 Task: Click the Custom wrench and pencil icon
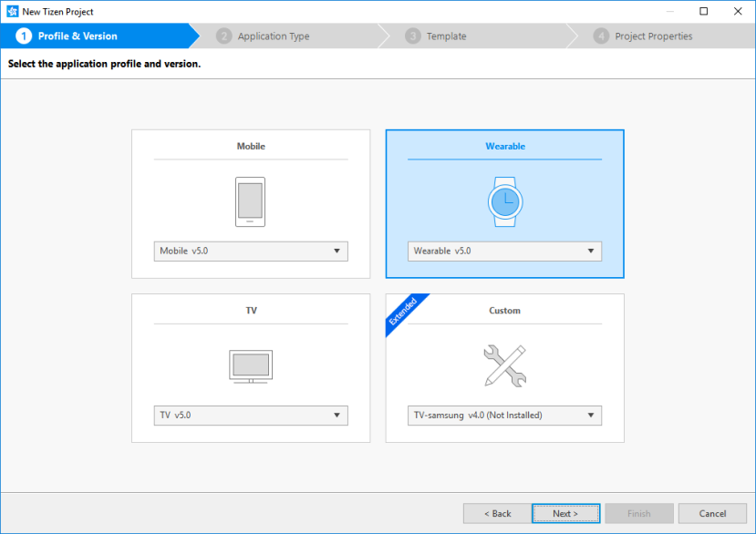[x=504, y=365]
